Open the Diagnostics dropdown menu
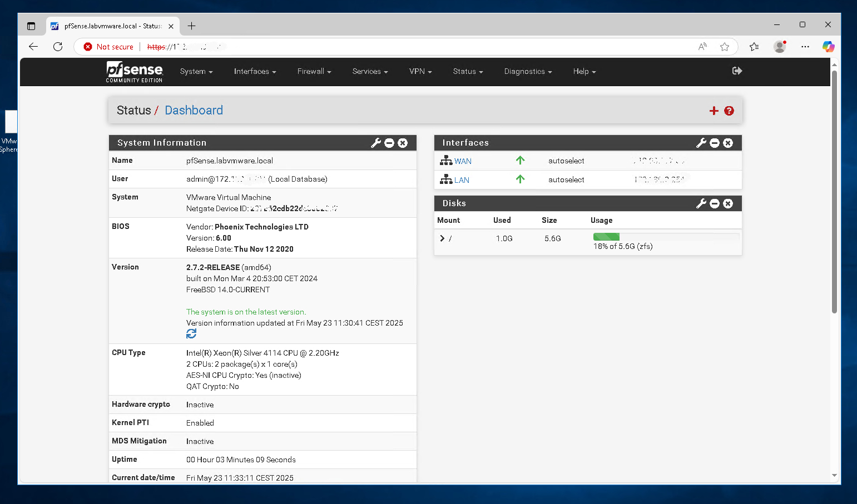 click(528, 72)
